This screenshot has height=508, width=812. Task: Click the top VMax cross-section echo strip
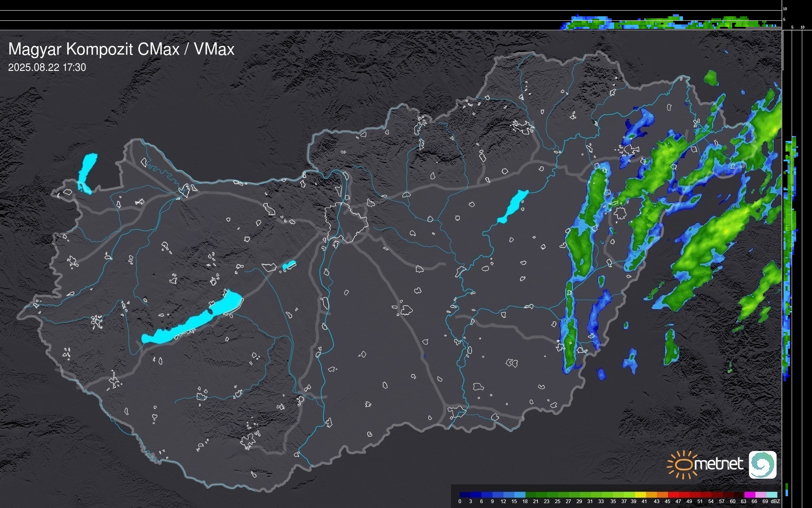click(668, 24)
